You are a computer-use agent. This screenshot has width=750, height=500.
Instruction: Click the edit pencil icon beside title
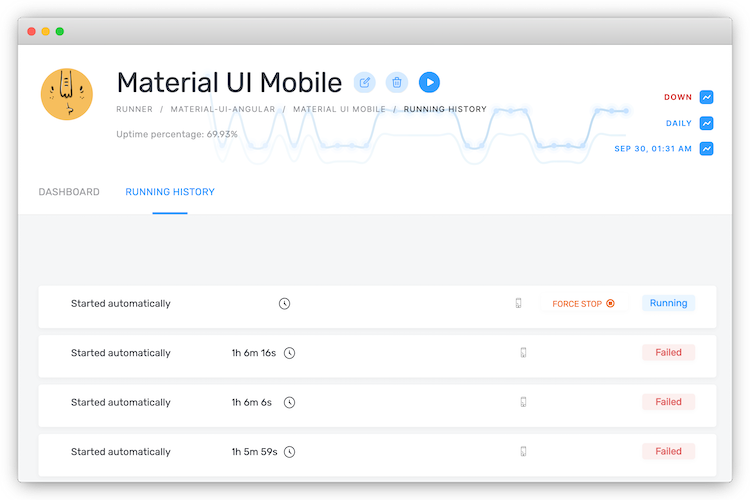pyautogui.click(x=365, y=82)
